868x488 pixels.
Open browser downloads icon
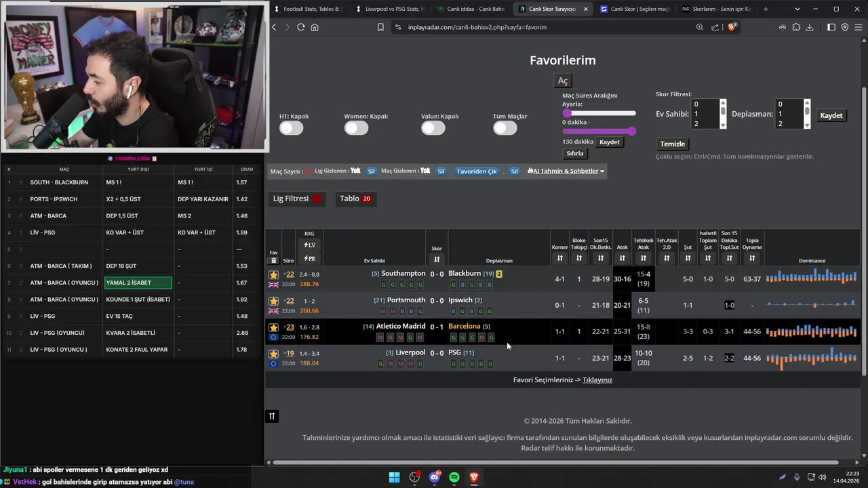pos(810,27)
